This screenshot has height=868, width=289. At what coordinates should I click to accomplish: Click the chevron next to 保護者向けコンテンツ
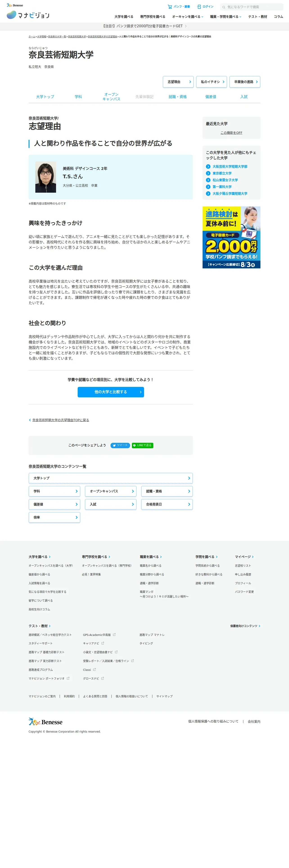[259, 626]
